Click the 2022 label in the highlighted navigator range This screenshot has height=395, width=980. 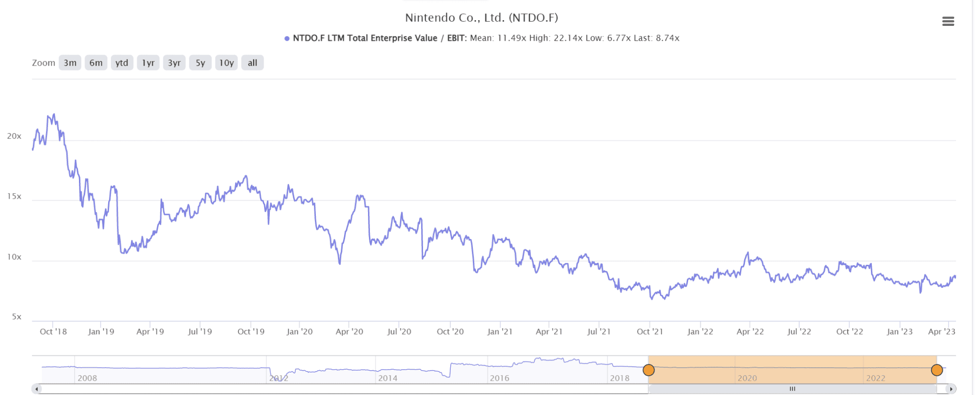pos(876,378)
